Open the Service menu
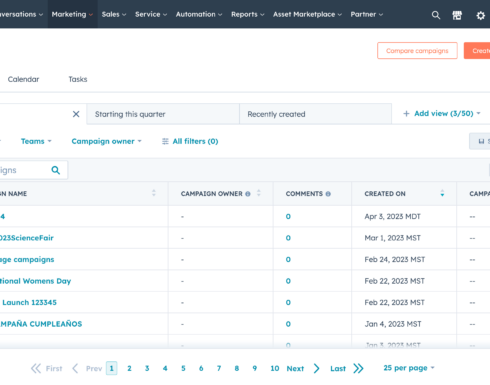 pos(151,14)
